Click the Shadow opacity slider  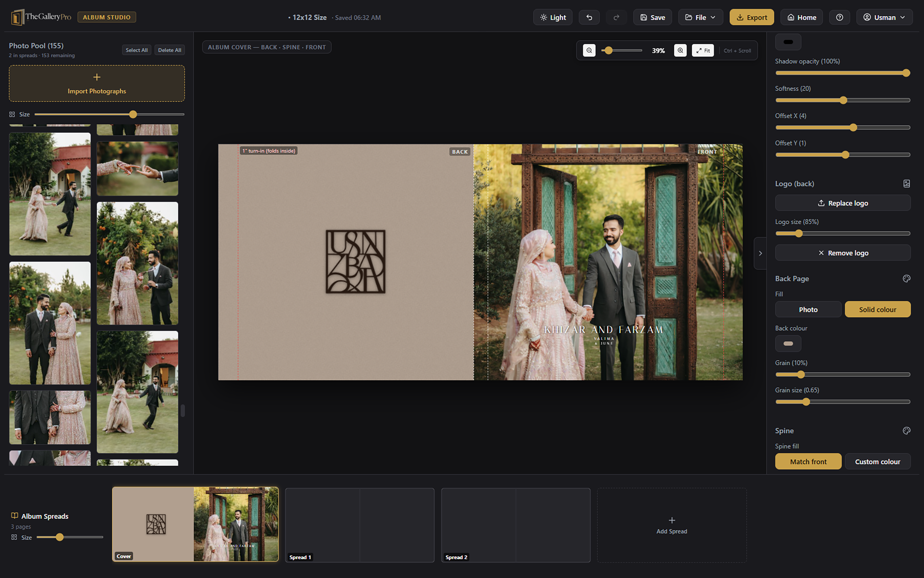pos(843,73)
